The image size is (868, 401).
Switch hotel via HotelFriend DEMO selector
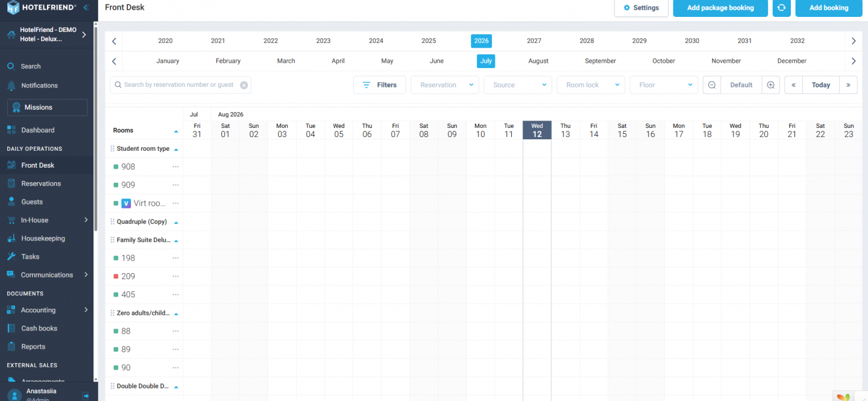click(x=47, y=34)
